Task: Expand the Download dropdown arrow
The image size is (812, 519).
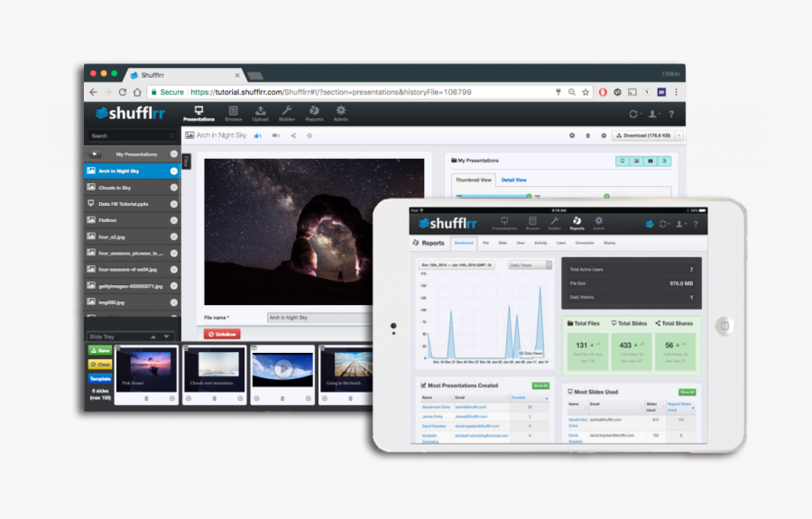Action: [678, 135]
